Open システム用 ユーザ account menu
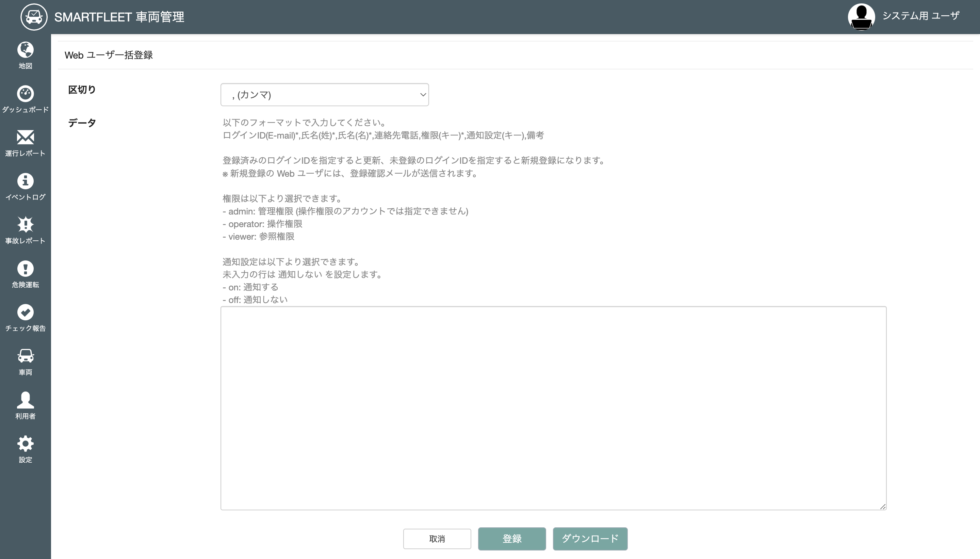The width and height of the screenshot is (980, 559). [x=920, y=16]
